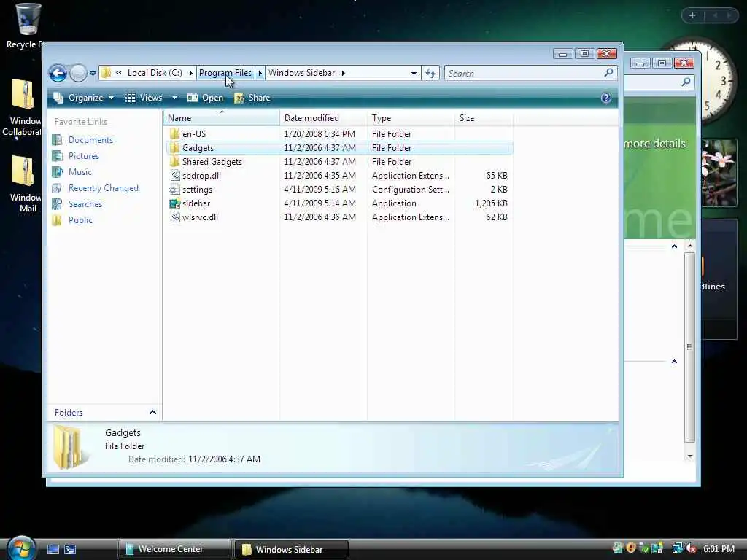Click Welcome Center scrollbar up arrow
Viewport: 747px width, 560px height.
coord(690,246)
